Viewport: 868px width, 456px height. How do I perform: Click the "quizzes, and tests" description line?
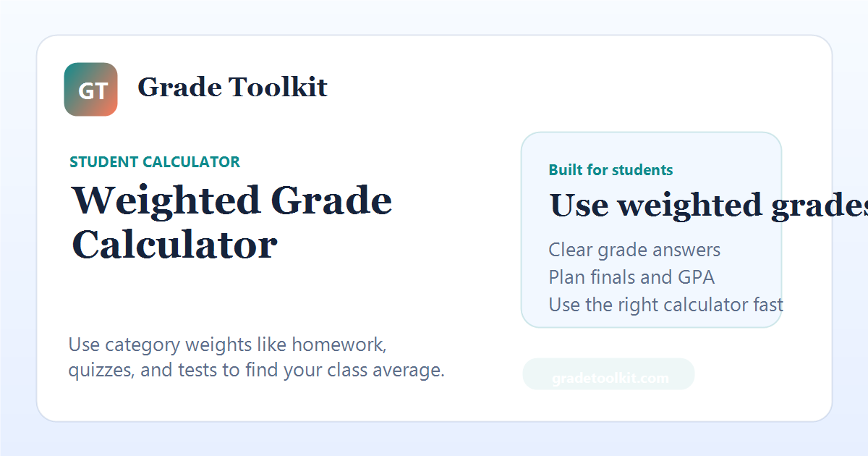point(256,371)
